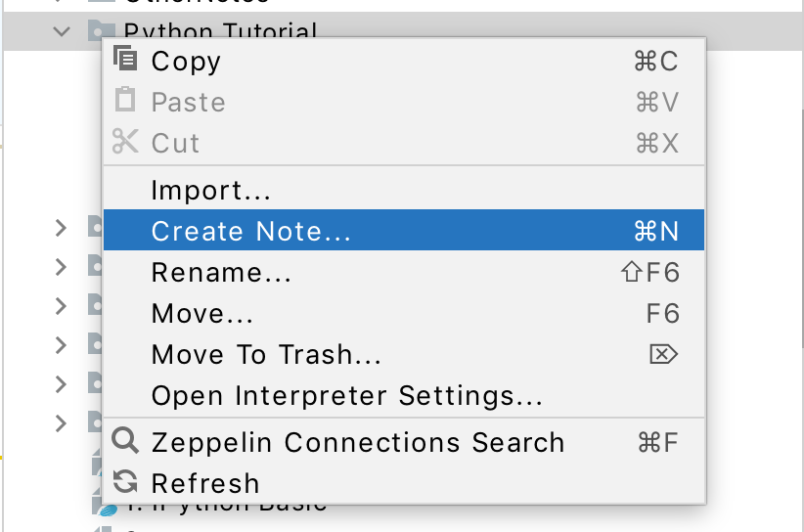Collapse the Python Tutorial folder chevron
This screenshot has width=804, height=532.
coord(62,31)
